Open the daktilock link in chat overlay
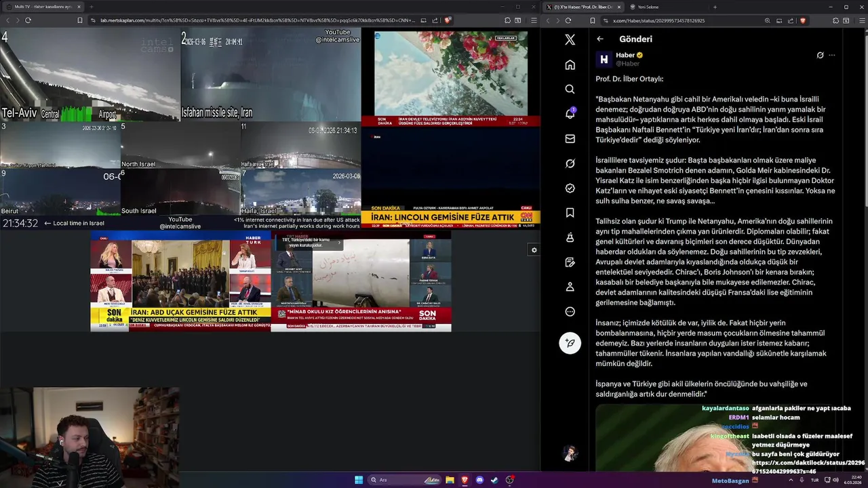The image size is (868, 488). click(x=808, y=467)
